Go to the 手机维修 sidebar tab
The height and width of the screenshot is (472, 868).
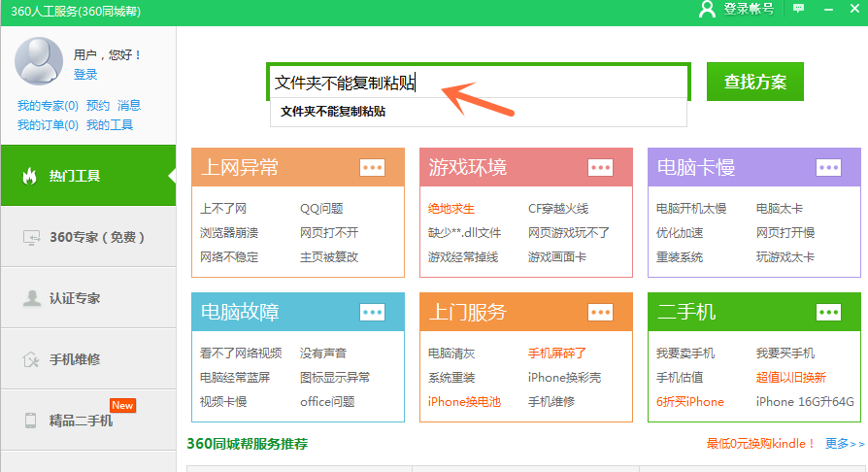pyautogui.click(x=88, y=359)
